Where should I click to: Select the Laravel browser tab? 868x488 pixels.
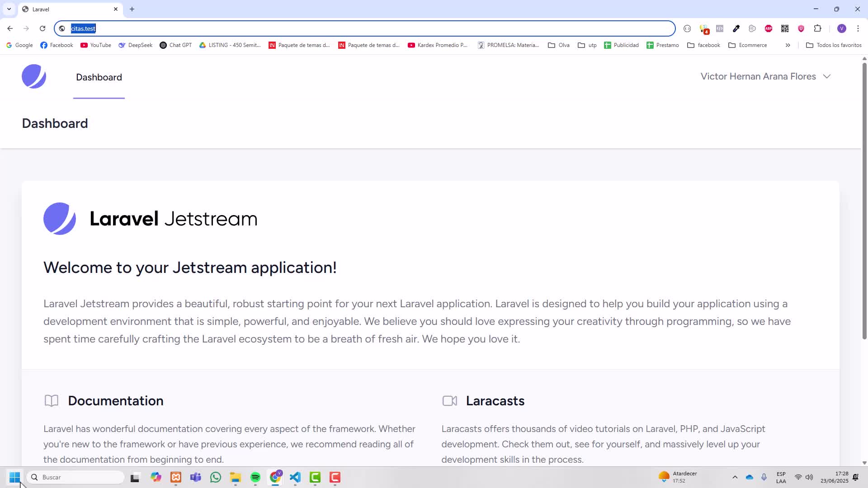[x=70, y=9]
